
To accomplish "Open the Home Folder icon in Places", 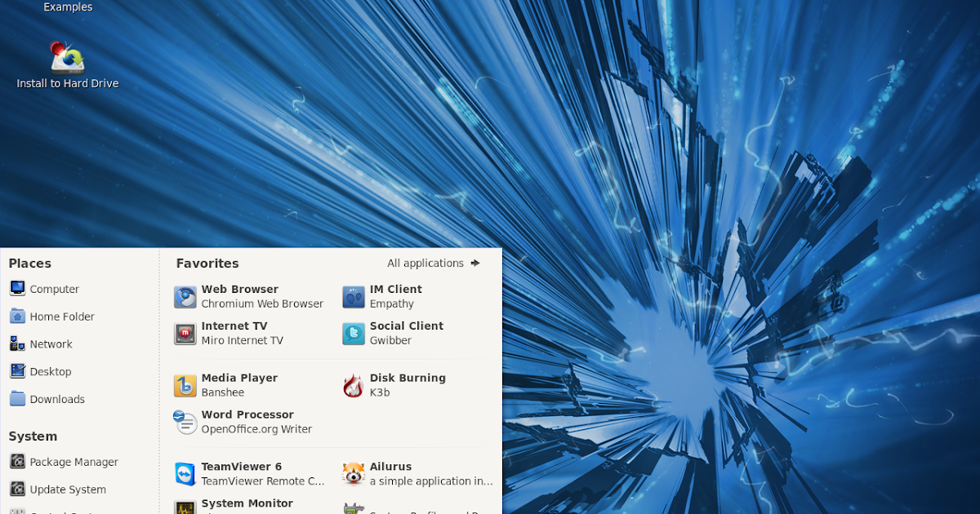I will [17, 316].
